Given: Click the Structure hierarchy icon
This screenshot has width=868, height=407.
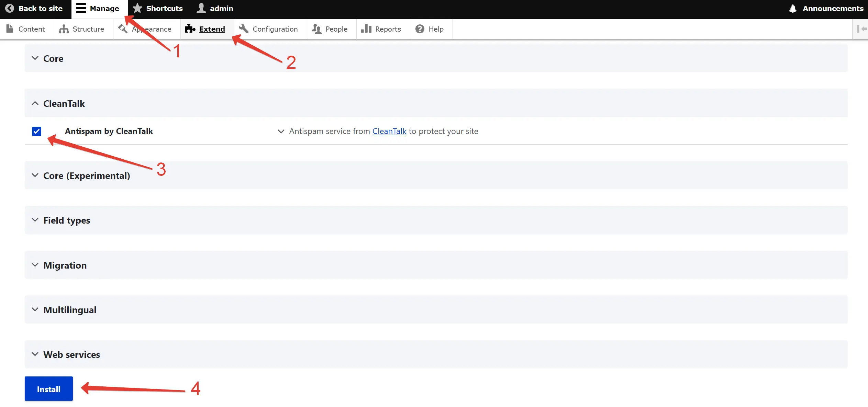Looking at the screenshot, I should point(64,29).
